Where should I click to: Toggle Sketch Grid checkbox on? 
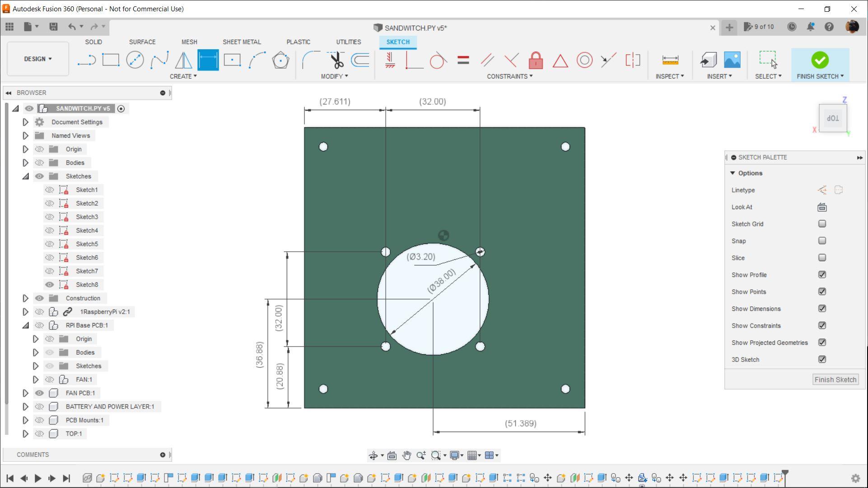[x=822, y=223]
